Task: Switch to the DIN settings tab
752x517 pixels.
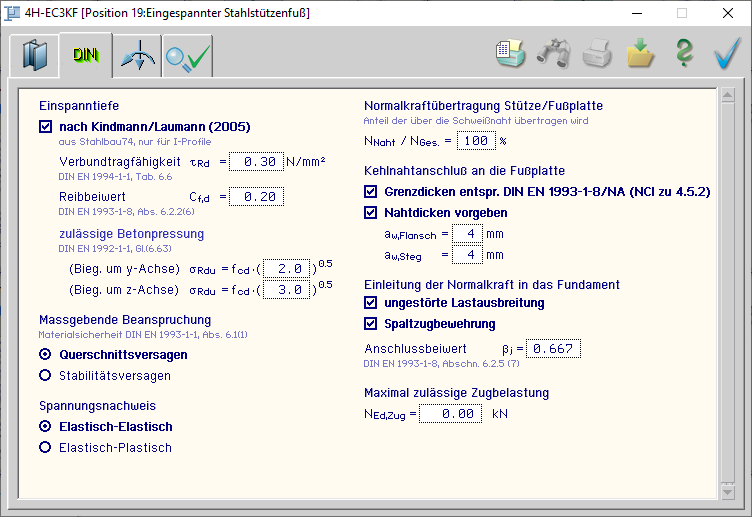Action: click(x=84, y=56)
